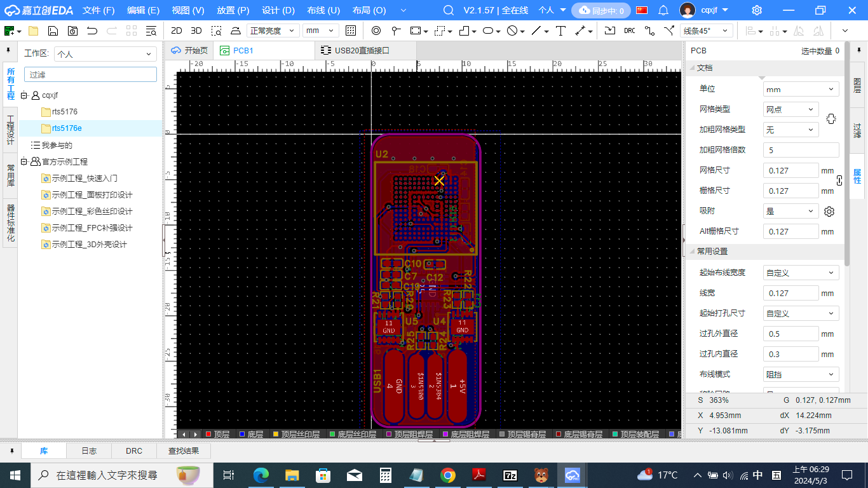Expand the 布线模式 dropdown
Screen dimensions: 868x488
coord(800,374)
